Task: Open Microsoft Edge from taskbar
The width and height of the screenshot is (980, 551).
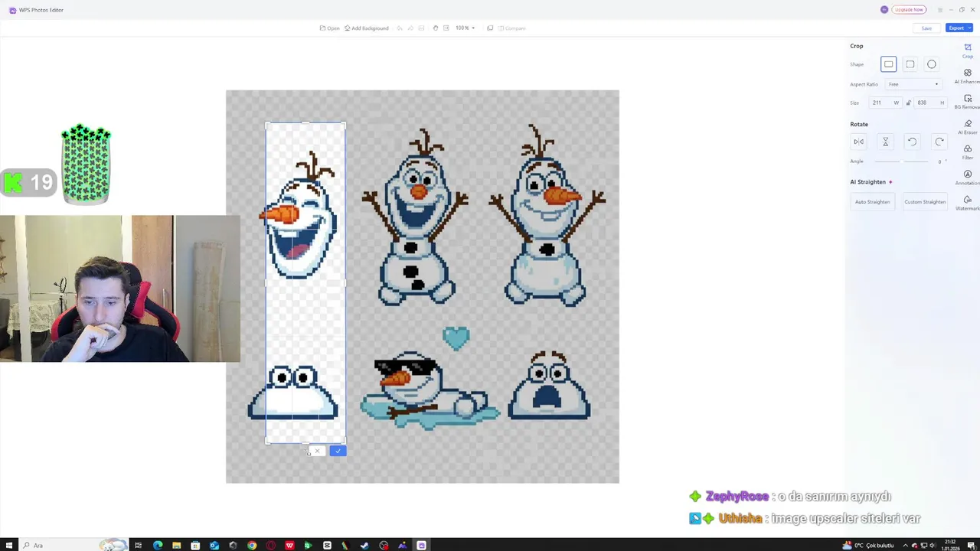Action: tap(158, 546)
